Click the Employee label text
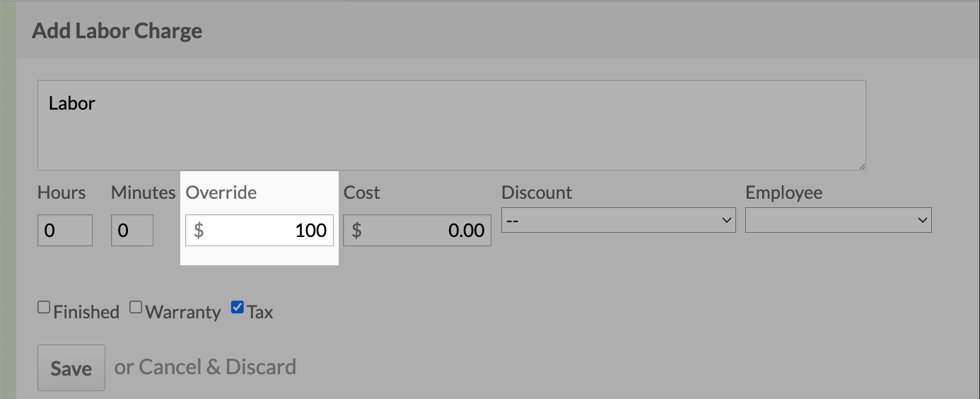980x399 pixels. pyautogui.click(x=784, y=193)
